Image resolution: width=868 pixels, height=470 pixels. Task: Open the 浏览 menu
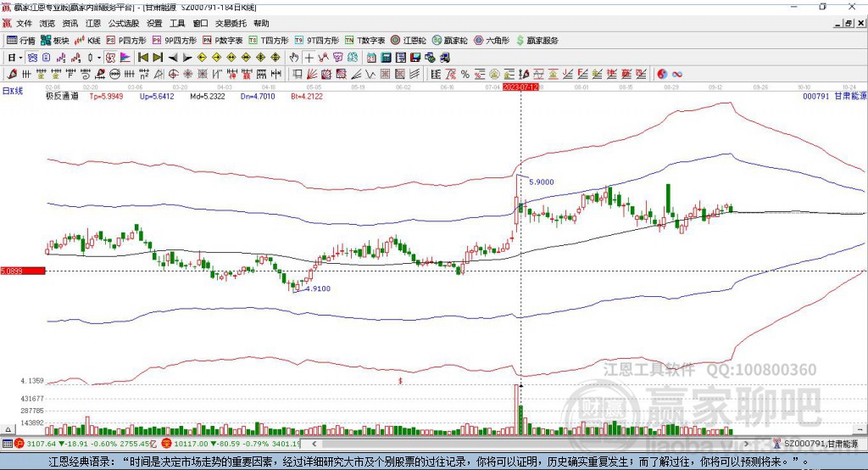point(47,23)
